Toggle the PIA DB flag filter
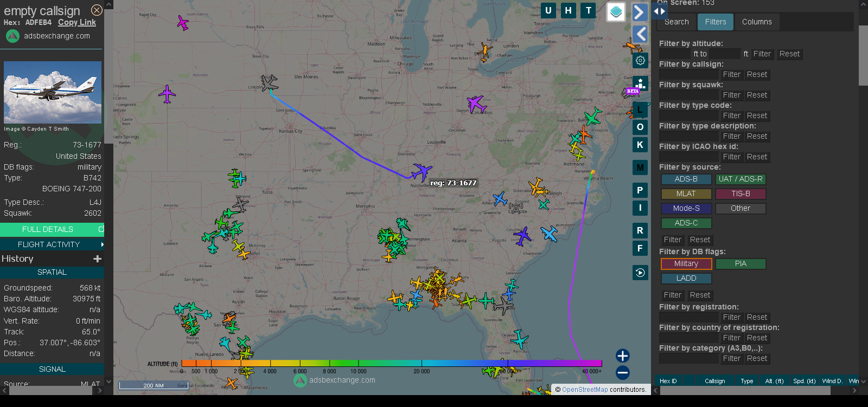The width and height of the screenshot is (868, 407). (x=741, y=263)
